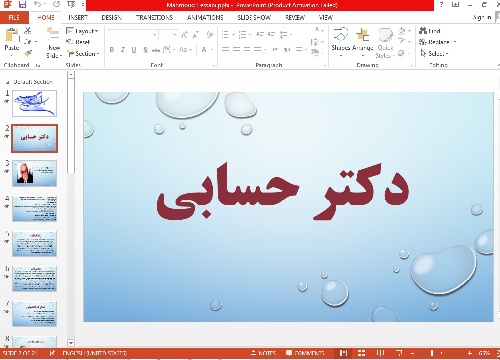Zoom out with the minus button
The height and width of the screenshot is (360, 500).
[x=412, y=353]
